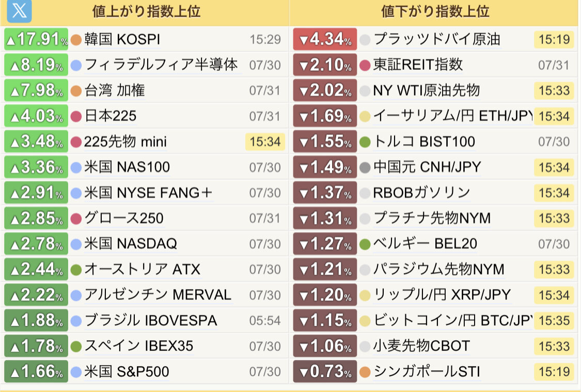Open the 225先物 mini link
The image size is (581, 392).
[125, 142]
